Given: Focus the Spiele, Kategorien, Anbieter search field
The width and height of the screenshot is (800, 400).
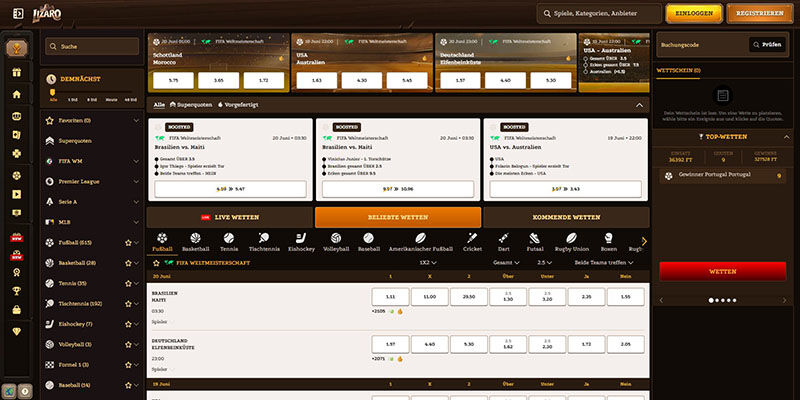Looking at the screenshot, I should [599, 14].
